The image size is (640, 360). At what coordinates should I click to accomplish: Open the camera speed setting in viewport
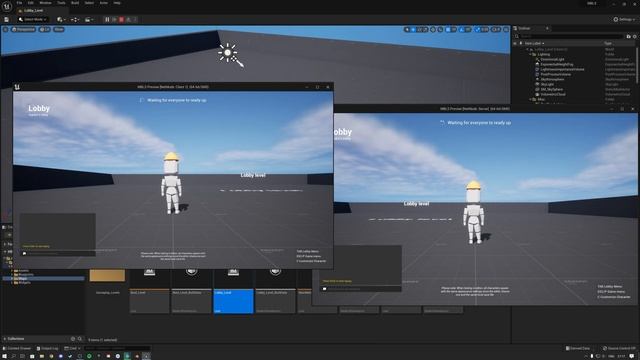click(x=496, y=29)
